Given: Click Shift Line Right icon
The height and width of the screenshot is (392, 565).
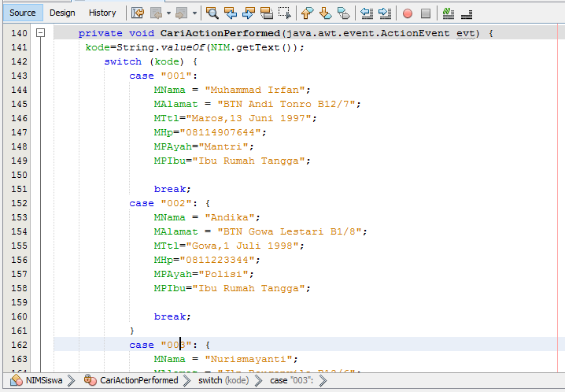Looking at the screenshot, I should 385,13.
